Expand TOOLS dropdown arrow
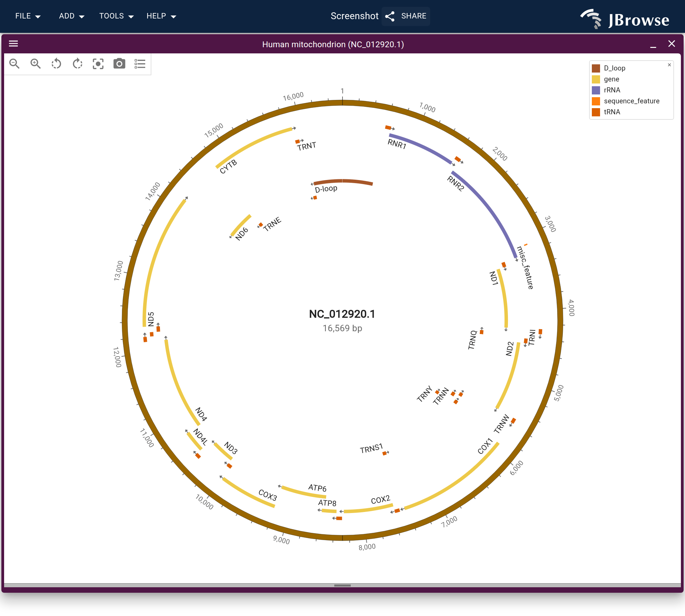Viewport: 685px width, 616px height. (131, 17)
